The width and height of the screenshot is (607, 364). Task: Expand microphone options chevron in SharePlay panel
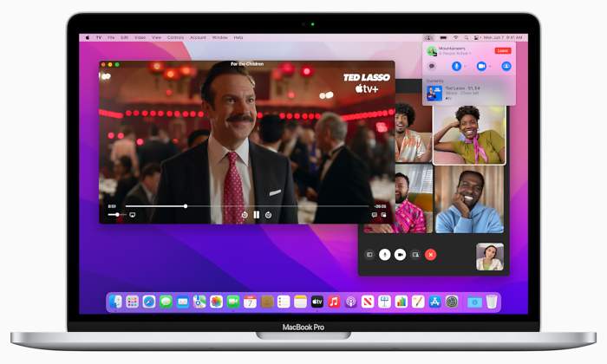465,66
